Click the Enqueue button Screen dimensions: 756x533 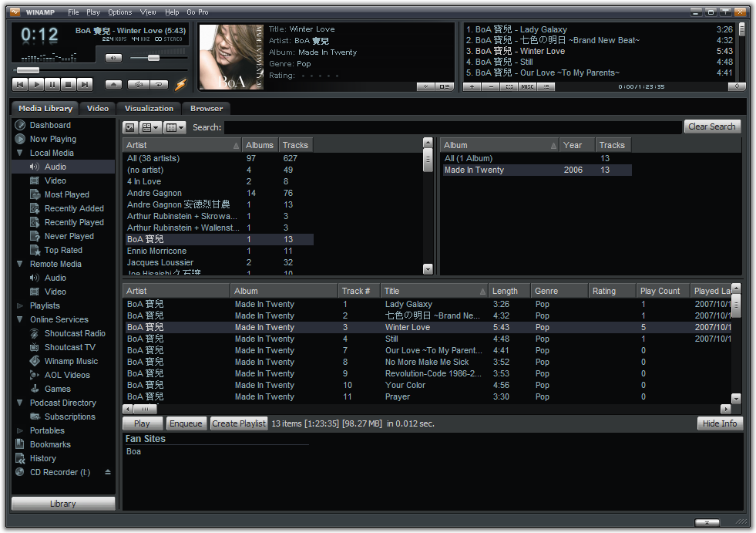pos(186,423)
